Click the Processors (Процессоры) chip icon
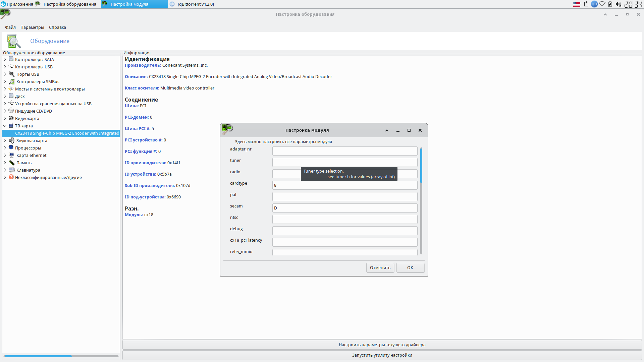The height and width of the screenshot is (362, 644). coord(11,148)
